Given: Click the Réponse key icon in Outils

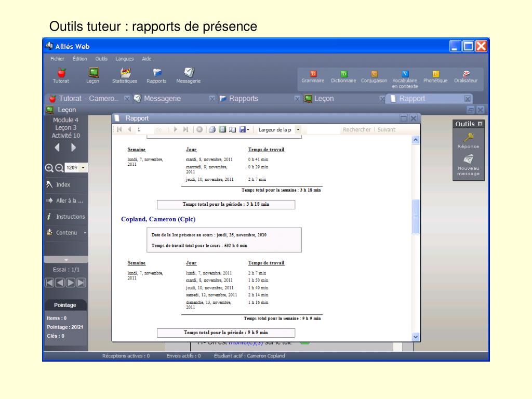Looking at the screenshot, I should 469,140.
